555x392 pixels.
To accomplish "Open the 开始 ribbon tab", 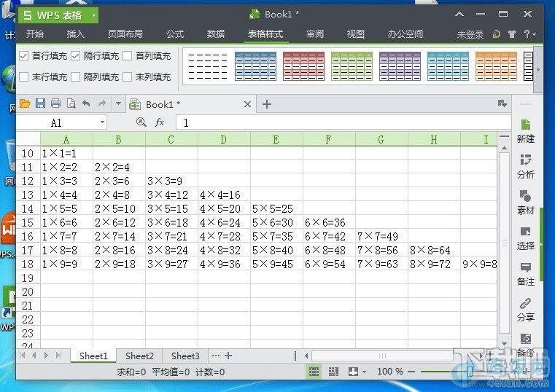I will click(x=35, y=34).
